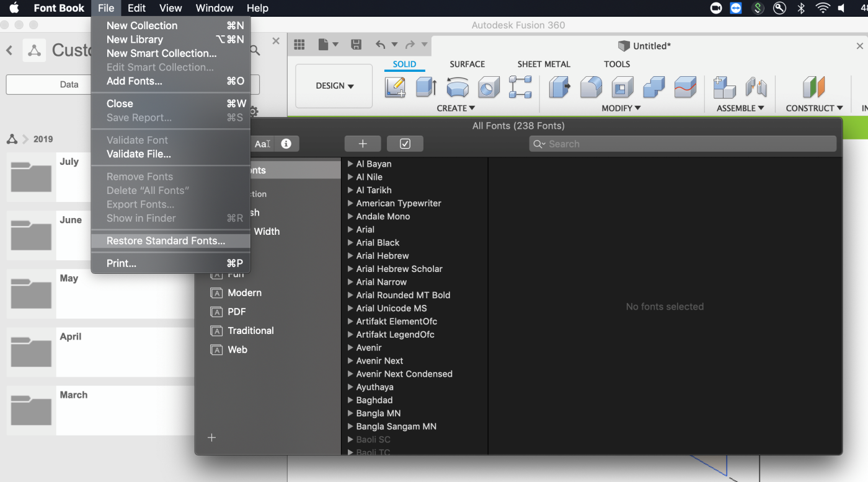Viewport: 868px width, 482px height.
Task: Toggle the enable/disable font checkmark button
Action: [405, 144]
